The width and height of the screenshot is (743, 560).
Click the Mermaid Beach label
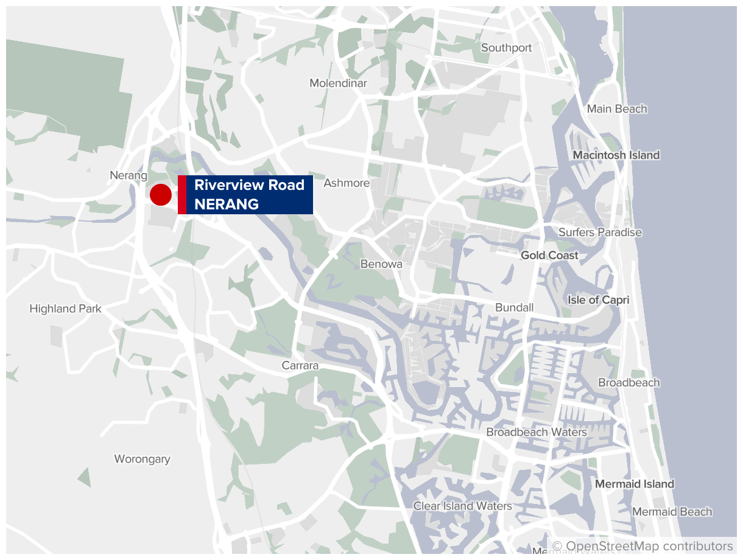pos(672,512)
